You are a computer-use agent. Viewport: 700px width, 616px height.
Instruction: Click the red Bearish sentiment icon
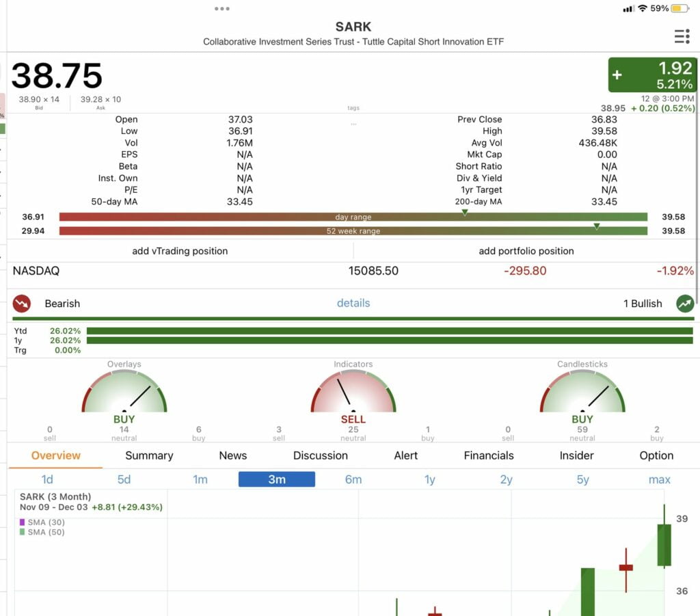(21, 303)
